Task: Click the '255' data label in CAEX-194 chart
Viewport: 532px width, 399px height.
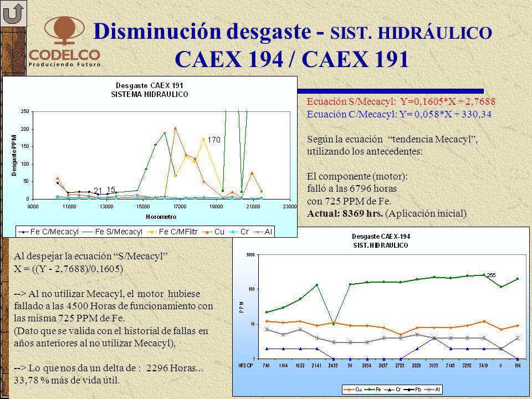Action: [492, 275]
